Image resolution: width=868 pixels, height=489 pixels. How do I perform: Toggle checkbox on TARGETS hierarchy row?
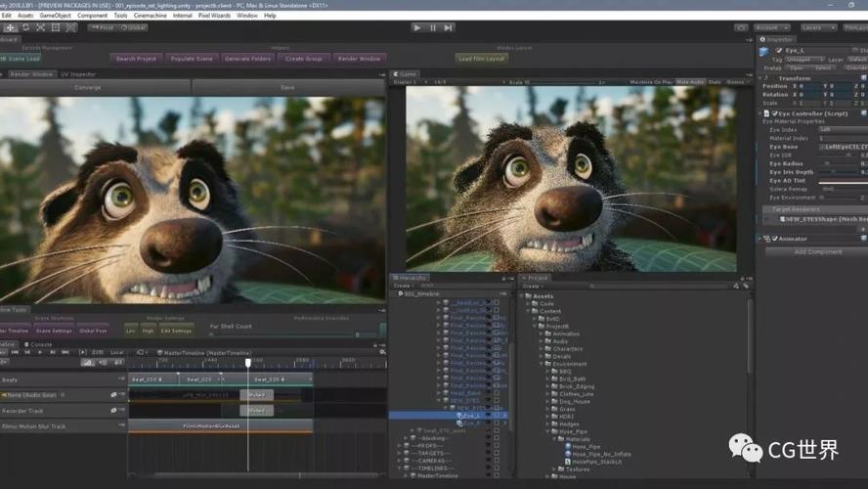click(x=497, y=453)
